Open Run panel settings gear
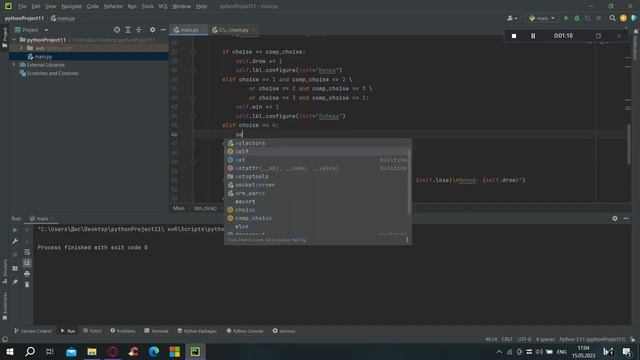 [x=615, y=219]
